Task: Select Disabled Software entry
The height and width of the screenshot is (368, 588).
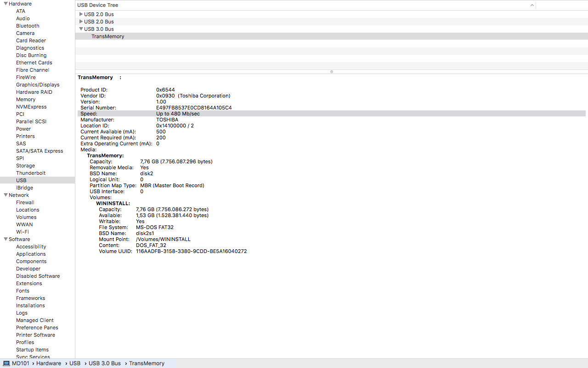Action: (x=38, y=276)
